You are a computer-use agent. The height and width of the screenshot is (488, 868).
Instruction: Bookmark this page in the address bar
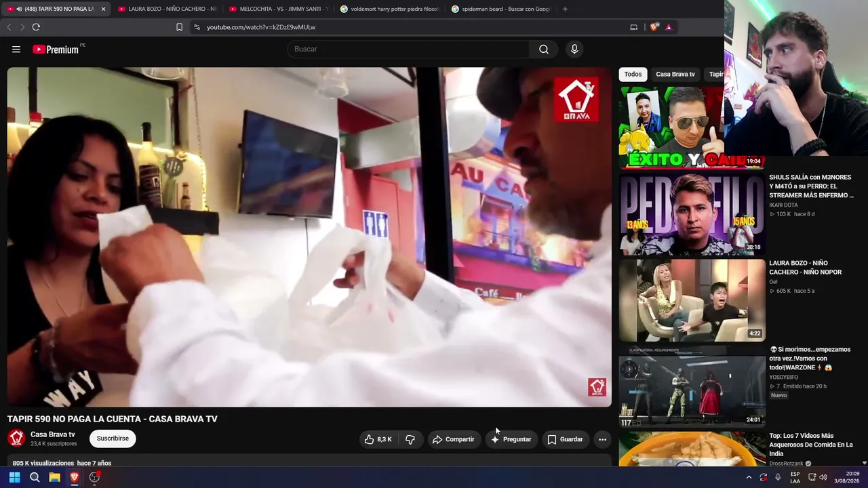click(179, 27)
